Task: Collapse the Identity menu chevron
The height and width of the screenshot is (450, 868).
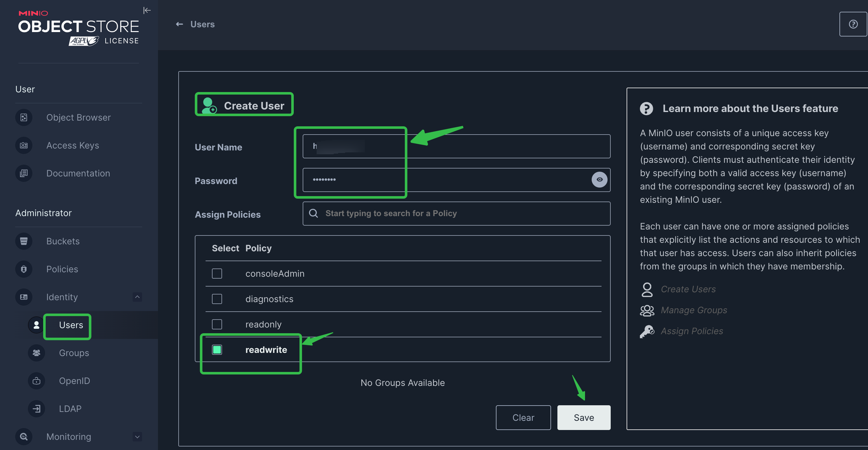Action: (137, 297)
